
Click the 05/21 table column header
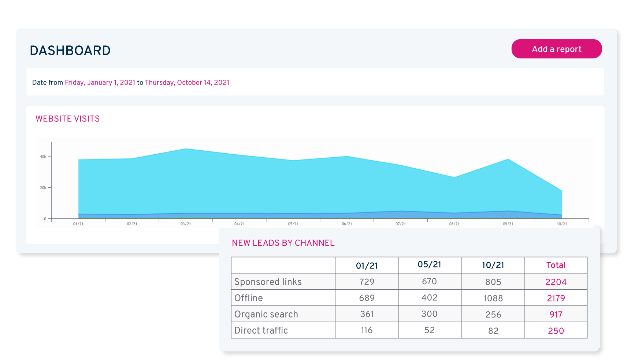pos(430,264)
